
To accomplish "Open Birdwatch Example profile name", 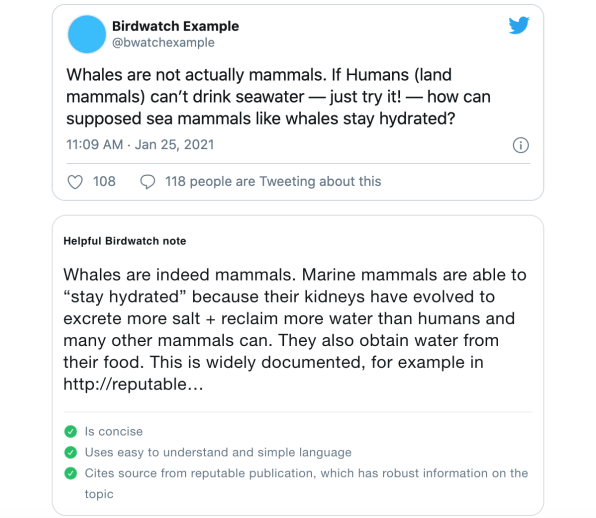I will [x=175, y=26].
